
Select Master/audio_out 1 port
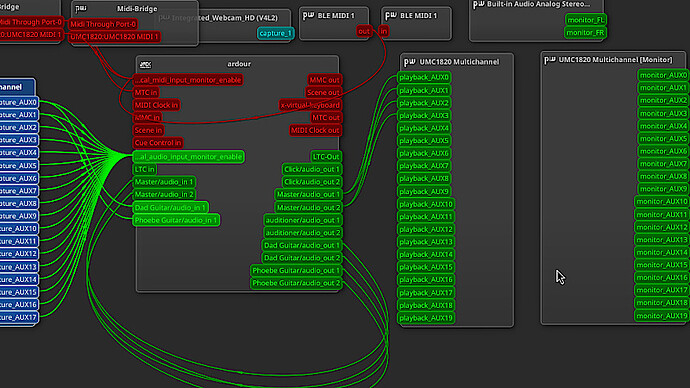point(308,194)
